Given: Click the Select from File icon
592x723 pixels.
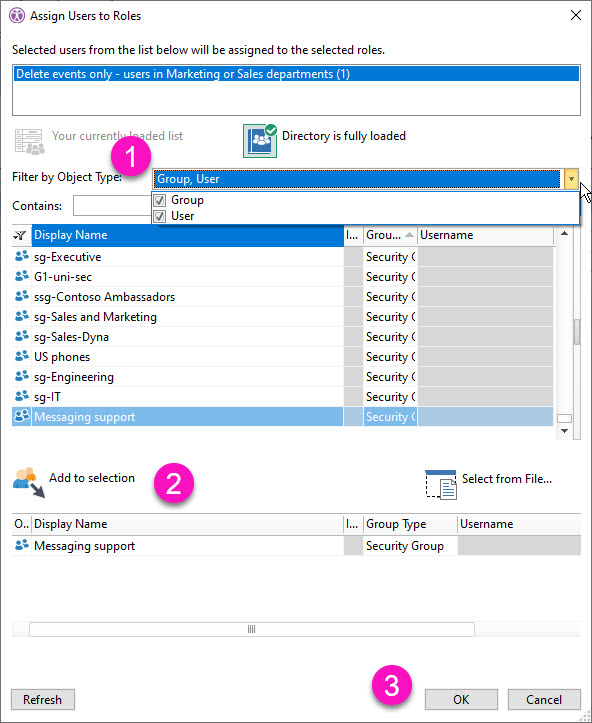Looking at the screenshot, I should (441, 485).
